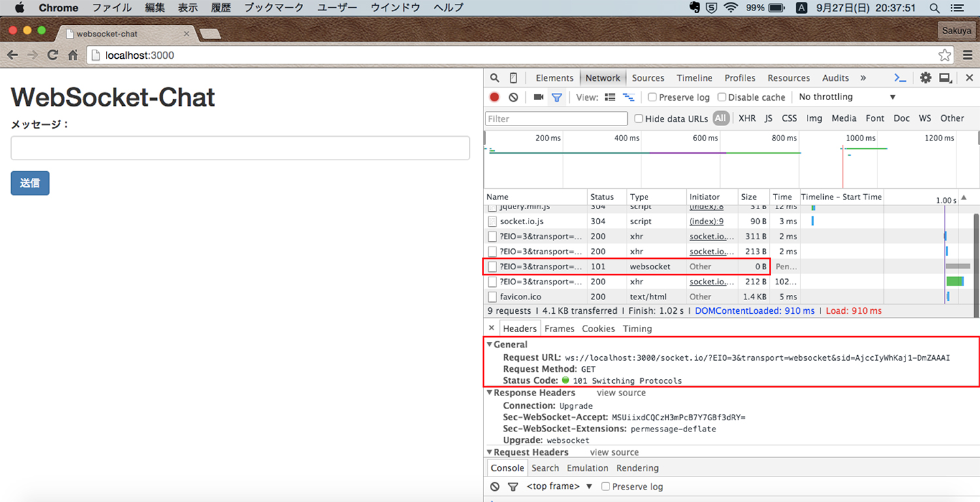
Task: Open DevTools search with magnifier icon
Action: pyautogui.click(x=494, y=78)
